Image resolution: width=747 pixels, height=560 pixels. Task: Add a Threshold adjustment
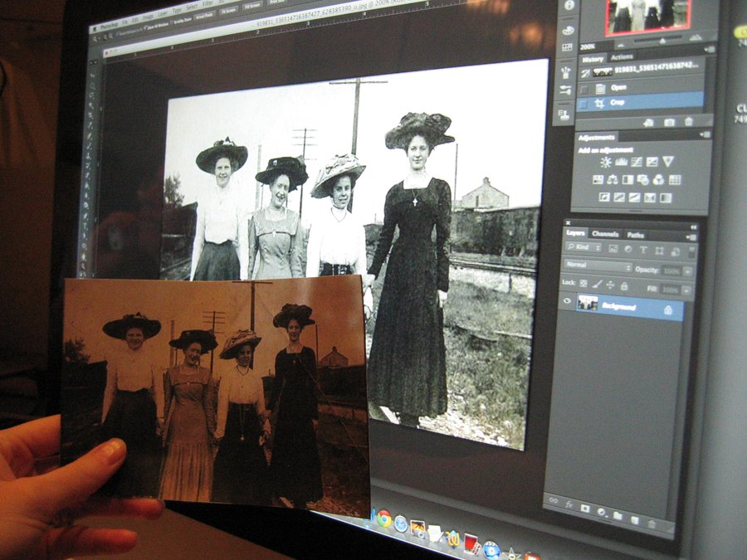pyautogui.click(x=634, y=197)
